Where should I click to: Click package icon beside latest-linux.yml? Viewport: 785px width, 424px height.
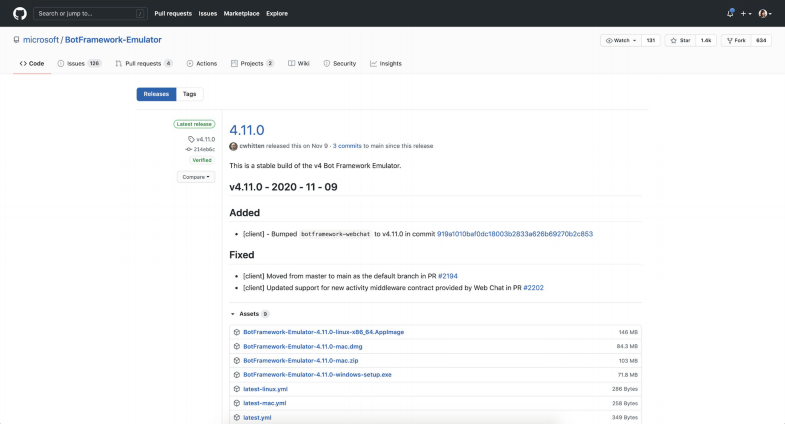[x=237, y=389]
